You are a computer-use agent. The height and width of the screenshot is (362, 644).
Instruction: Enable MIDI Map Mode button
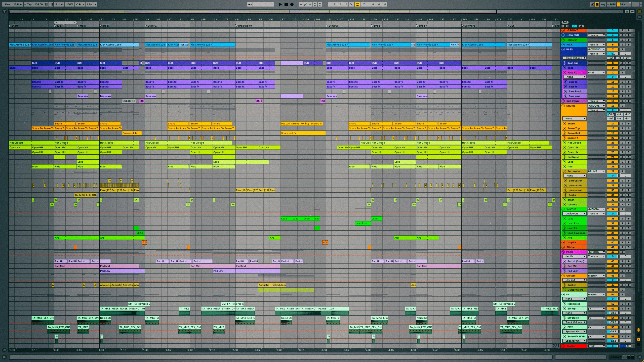(613, 4)
